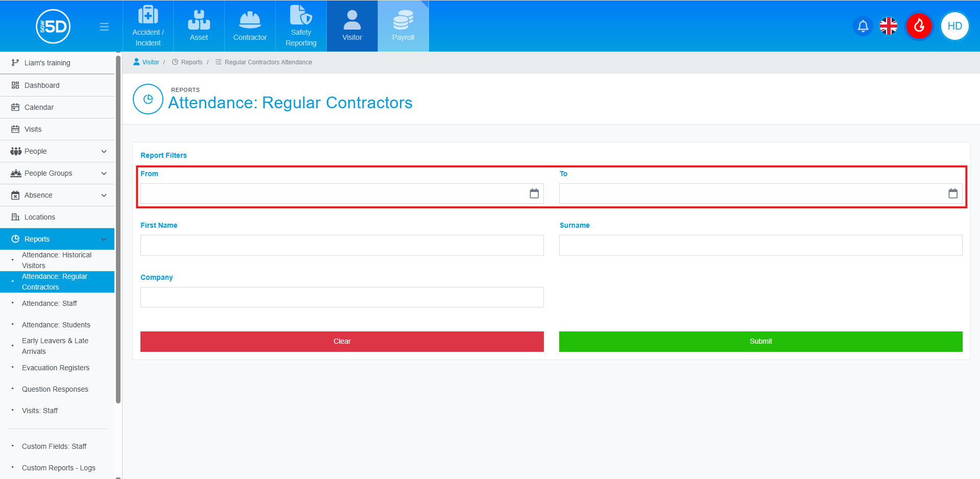
Task: Click the Report Filters heading
Action: coord(163,155)
